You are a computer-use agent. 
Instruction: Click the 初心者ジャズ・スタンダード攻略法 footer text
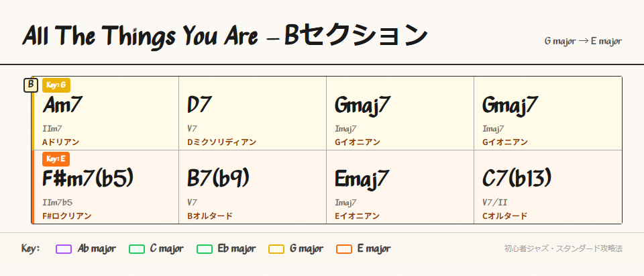click(x=563, y=248)
